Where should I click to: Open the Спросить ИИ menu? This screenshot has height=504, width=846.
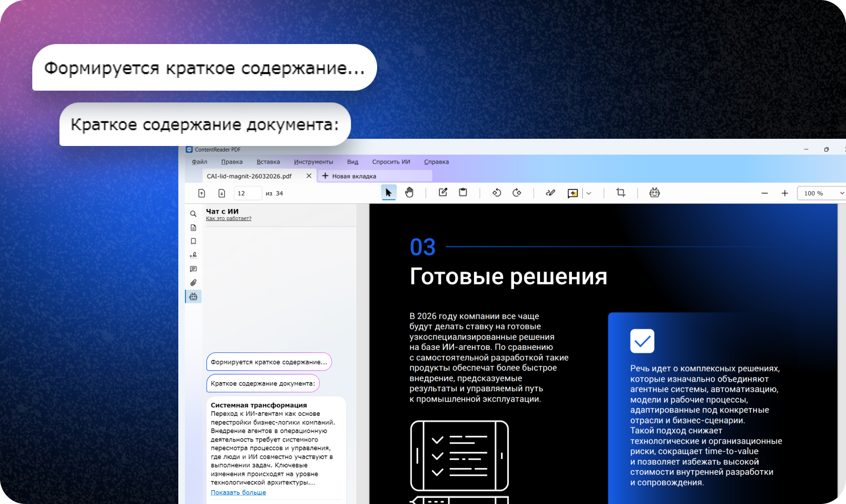(391, 161)
